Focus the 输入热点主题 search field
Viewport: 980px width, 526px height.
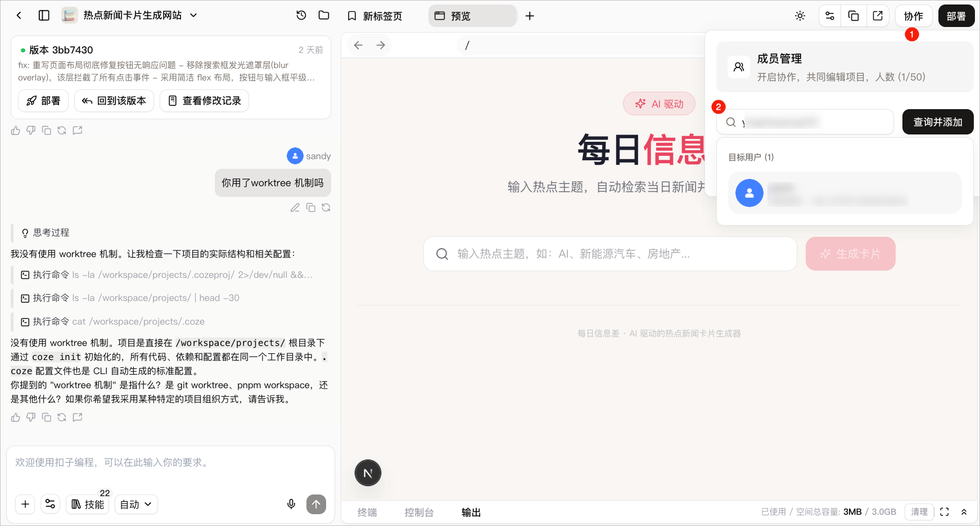610,254
